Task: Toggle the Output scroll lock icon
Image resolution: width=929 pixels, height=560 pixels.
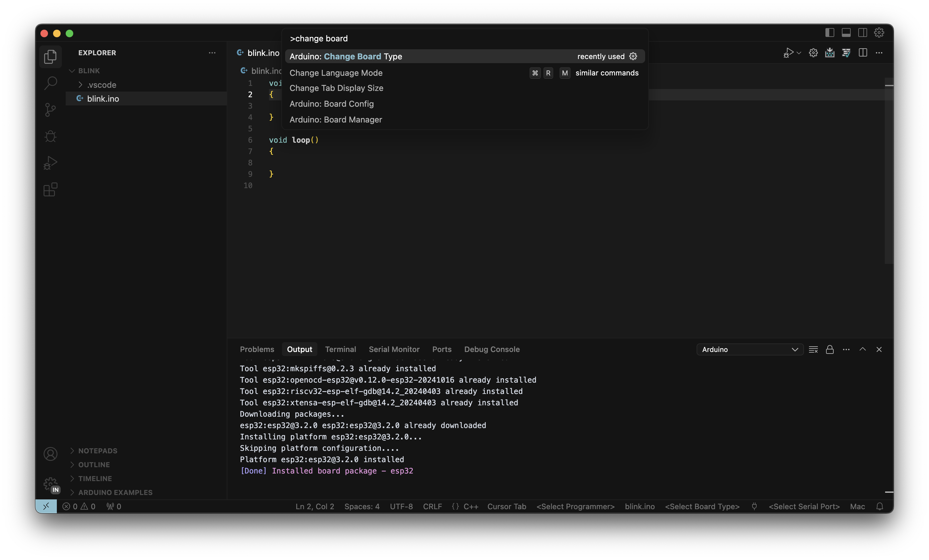Action: point(830,349)
